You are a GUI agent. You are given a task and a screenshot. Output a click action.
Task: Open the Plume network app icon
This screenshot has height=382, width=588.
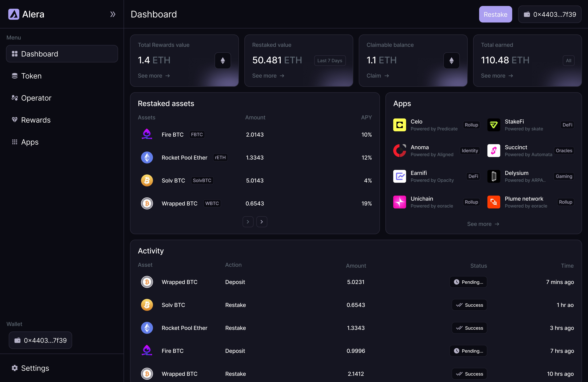coord(494,202)
